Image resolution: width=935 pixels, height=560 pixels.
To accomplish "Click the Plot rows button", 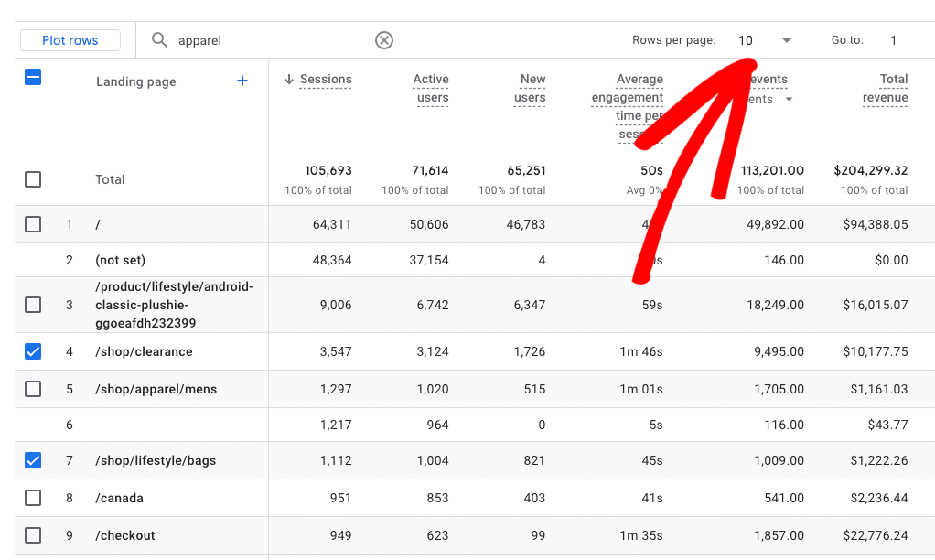I will (70, 39).
